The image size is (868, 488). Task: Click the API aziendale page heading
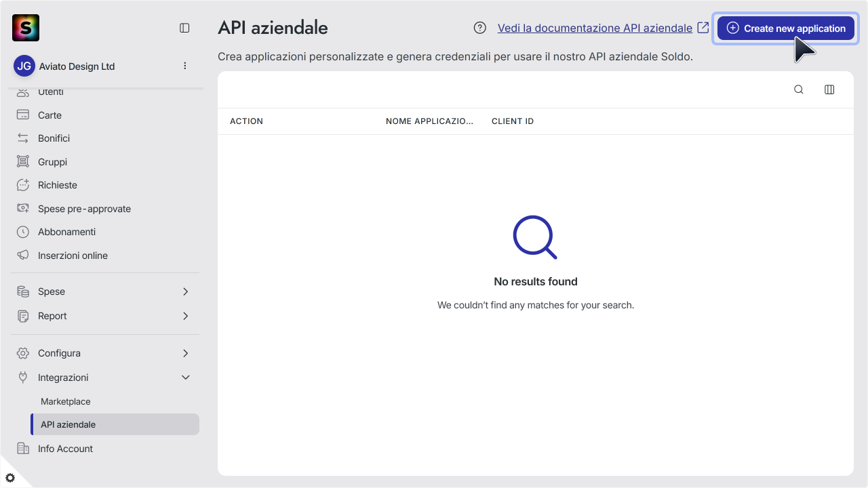click(x=273, y=28)
